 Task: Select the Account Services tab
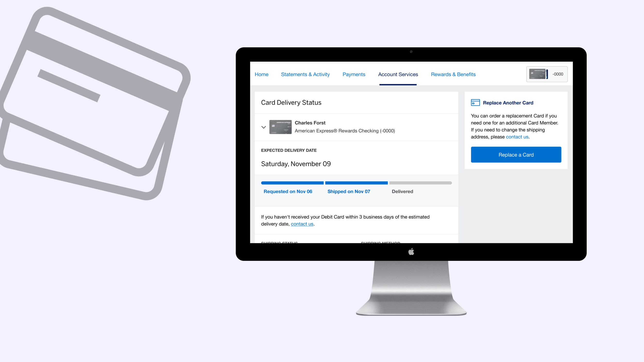398,74
